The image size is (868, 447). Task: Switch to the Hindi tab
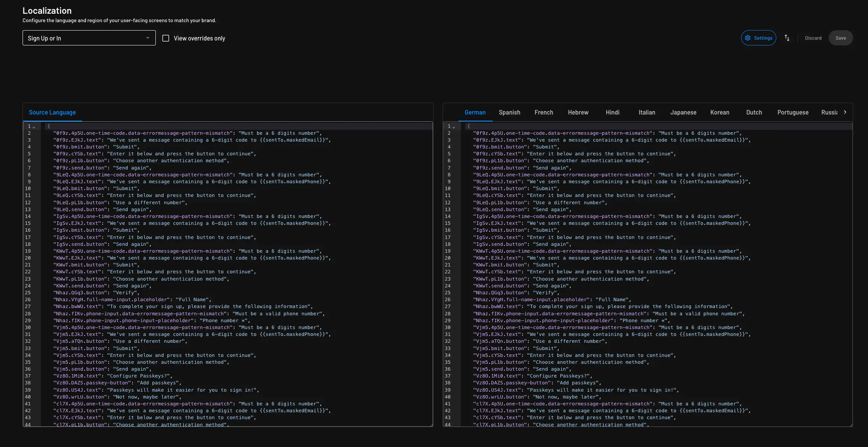tap(613, 112)
